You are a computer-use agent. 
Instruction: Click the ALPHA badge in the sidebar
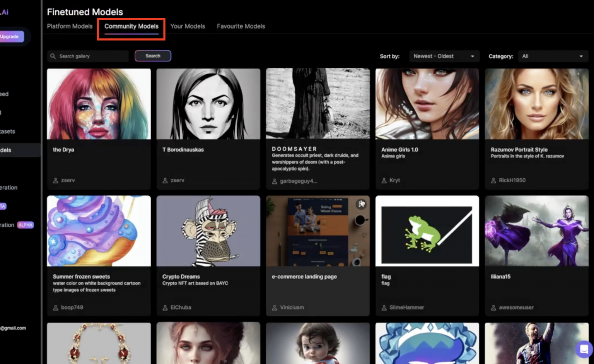pos(26,225)
